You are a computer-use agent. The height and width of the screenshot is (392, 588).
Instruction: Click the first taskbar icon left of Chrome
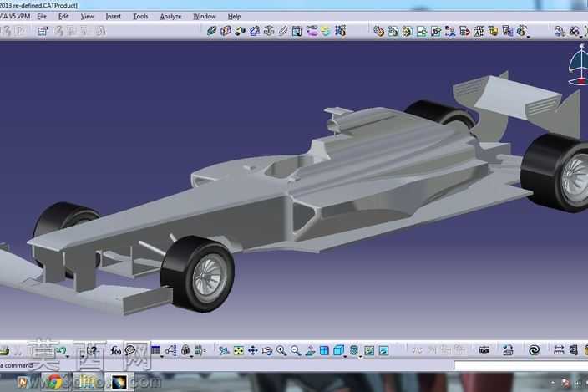[23, 382]
